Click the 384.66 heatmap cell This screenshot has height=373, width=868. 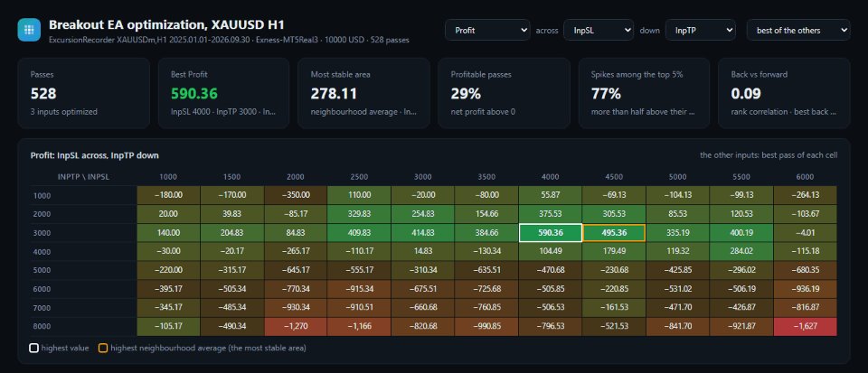tap(486, 233)
